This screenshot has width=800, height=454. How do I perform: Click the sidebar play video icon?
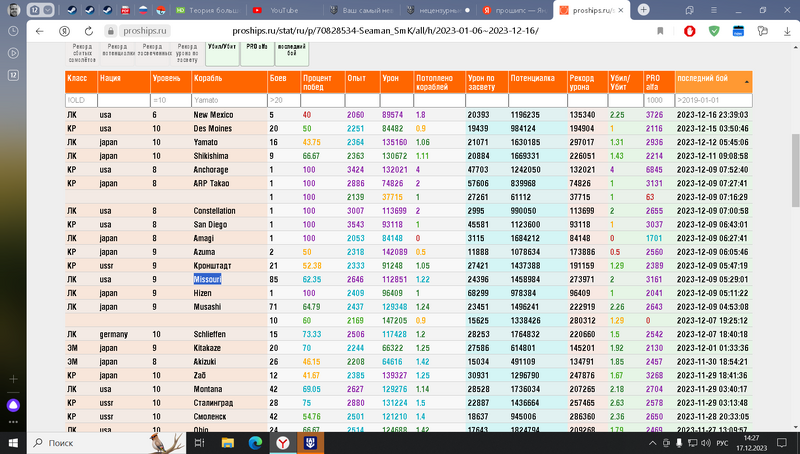click(13, 51)
